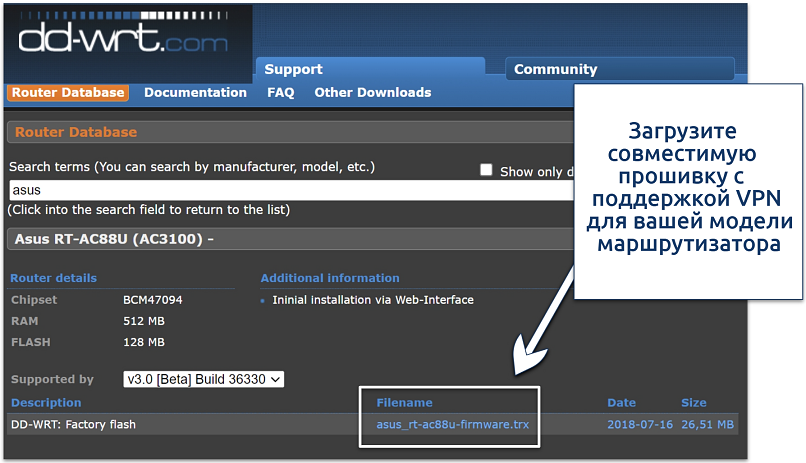
Task: Click the Size column header
Action: pos(692,402)
